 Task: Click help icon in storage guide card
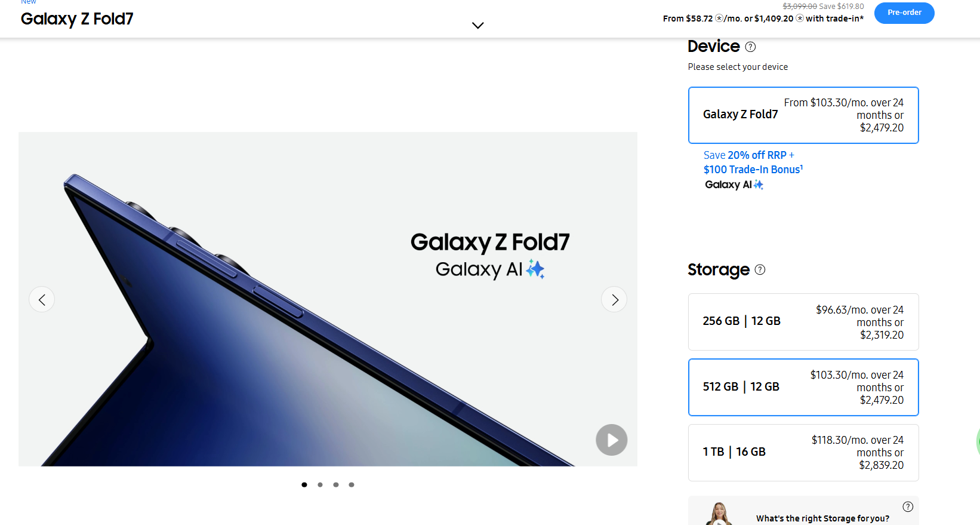tap(908, 506)
